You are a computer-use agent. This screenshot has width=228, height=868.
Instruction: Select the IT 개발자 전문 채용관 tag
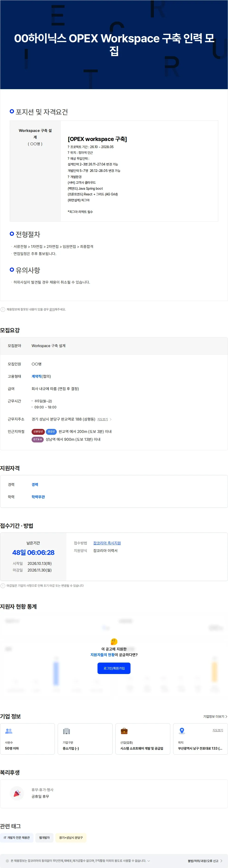[x=17, y=838]
